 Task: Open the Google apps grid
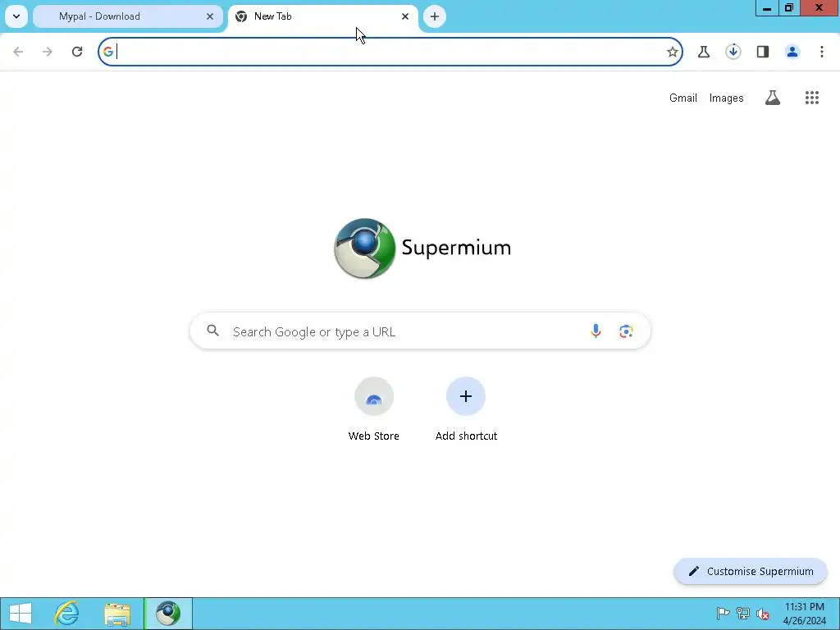(x=811, y=98)
